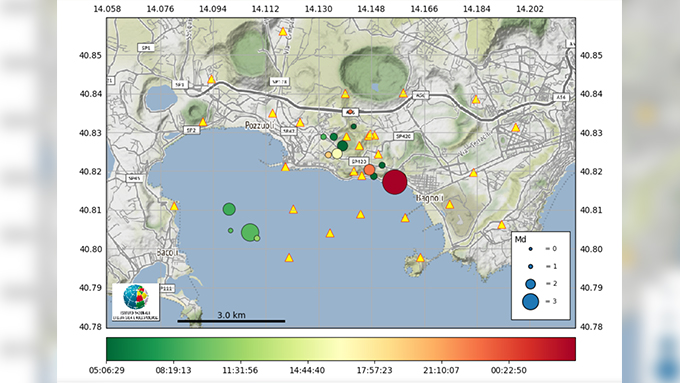
Task: Select the topmost station triangle on the map
Action: click(x=283, y=32)
